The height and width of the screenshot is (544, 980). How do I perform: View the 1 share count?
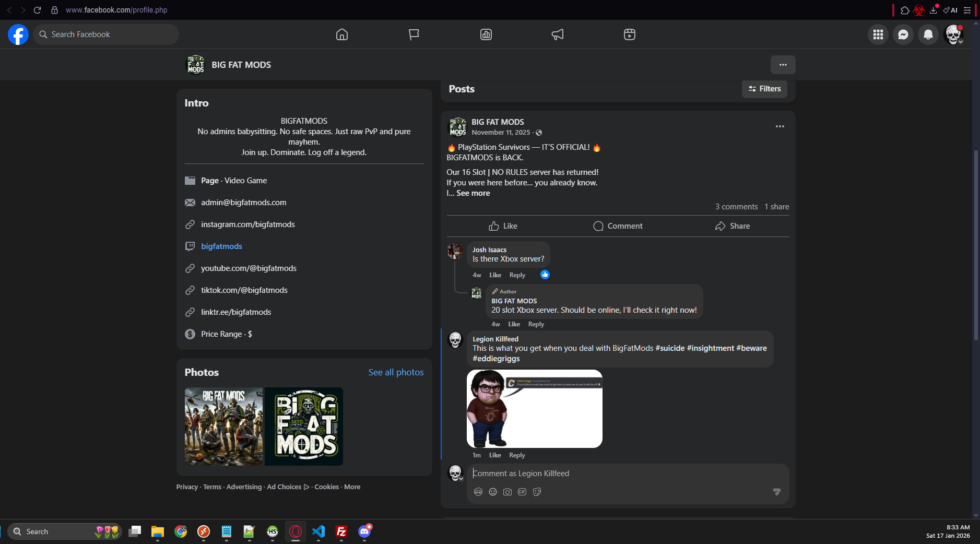coord(777,207)
